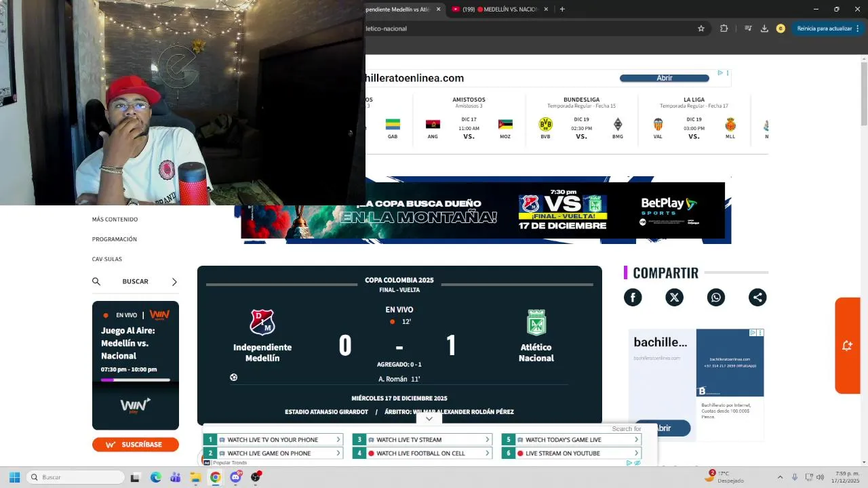Close the Independiente Medellín vs Atlético tab
868x488 pixels.
click(x=438, y=9)
